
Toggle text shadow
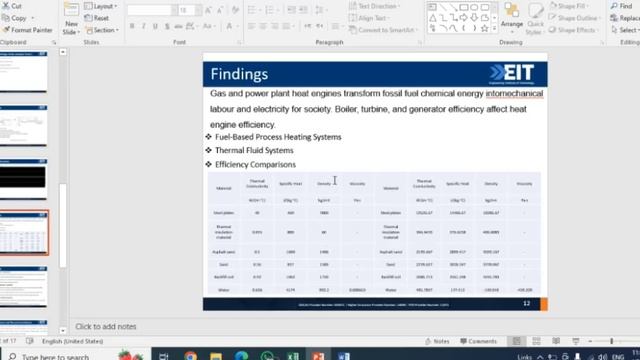[167, 27]
